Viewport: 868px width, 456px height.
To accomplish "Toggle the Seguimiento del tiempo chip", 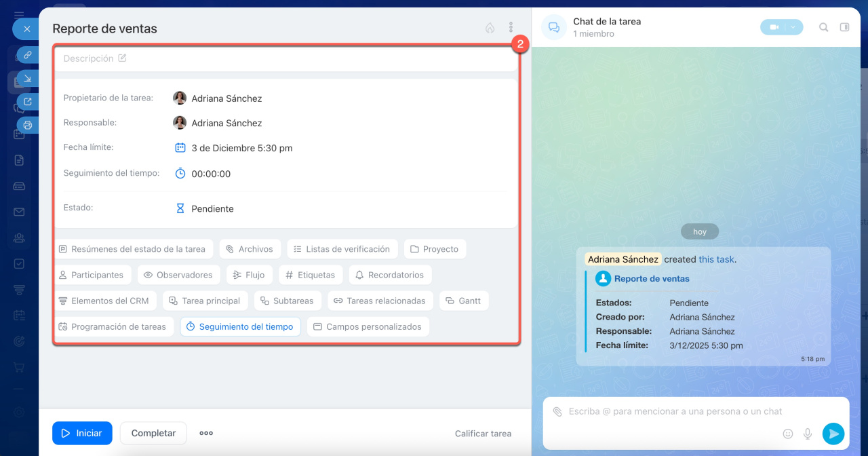I will point(240,326).
